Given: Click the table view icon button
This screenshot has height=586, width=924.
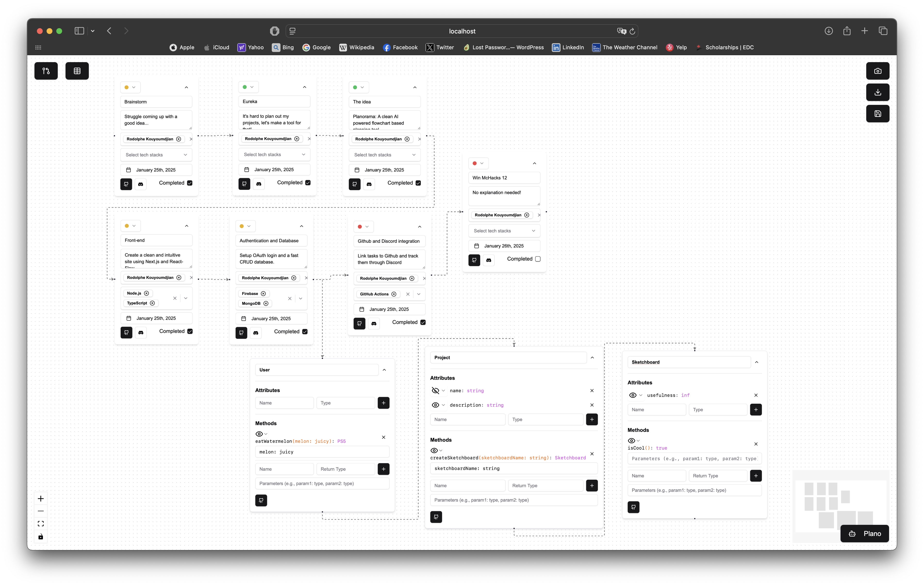Looking at the screenshot, I should tap(77, 71).
